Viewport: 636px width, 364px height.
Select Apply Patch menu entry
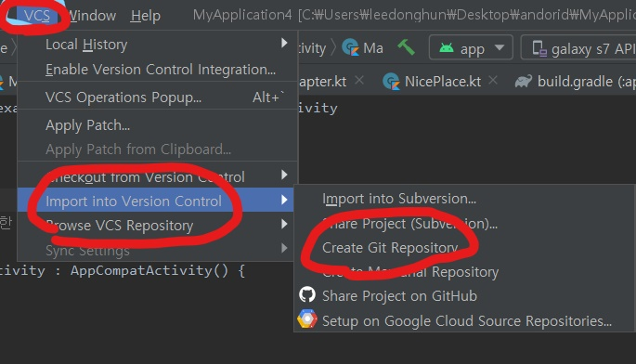click(87, 125)
